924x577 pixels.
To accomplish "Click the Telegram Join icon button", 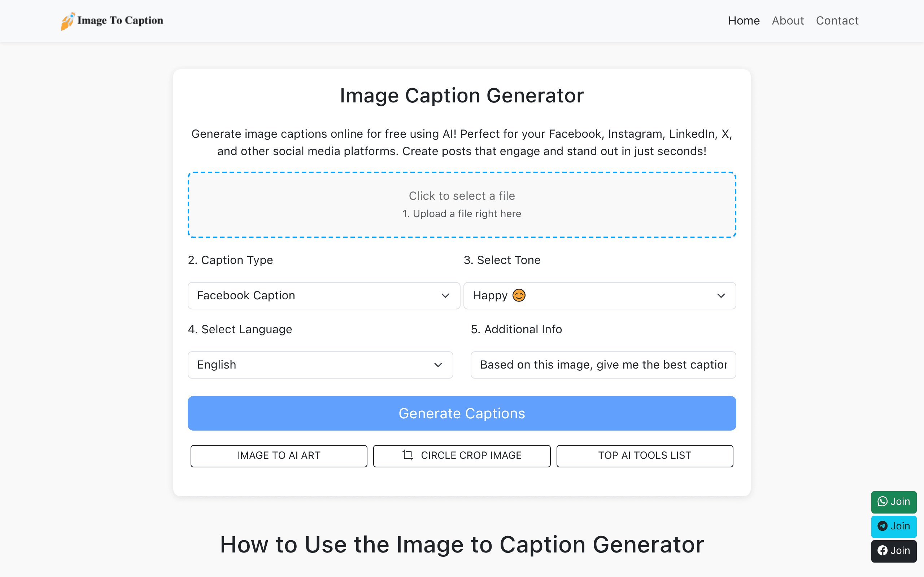I will (893, 526).
